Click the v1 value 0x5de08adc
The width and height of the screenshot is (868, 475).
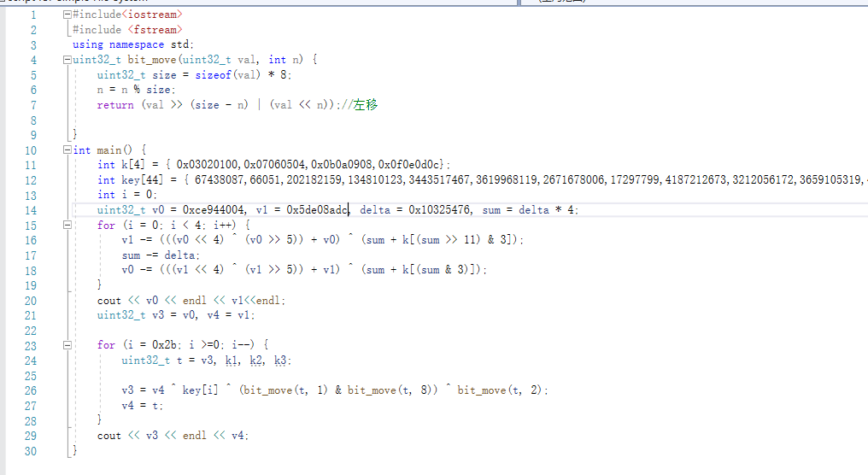coord(317,210)
